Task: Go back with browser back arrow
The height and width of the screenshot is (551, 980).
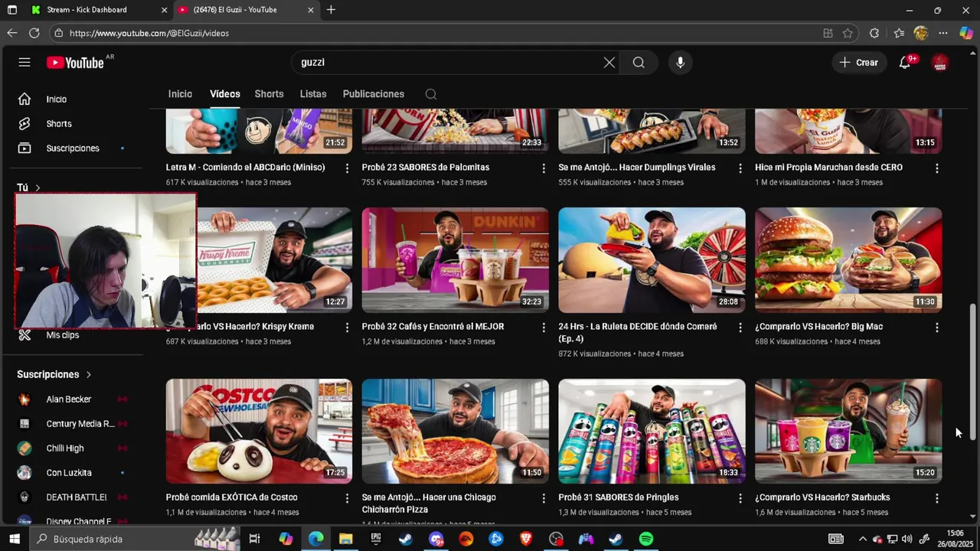Action: [x=11, y=33]
